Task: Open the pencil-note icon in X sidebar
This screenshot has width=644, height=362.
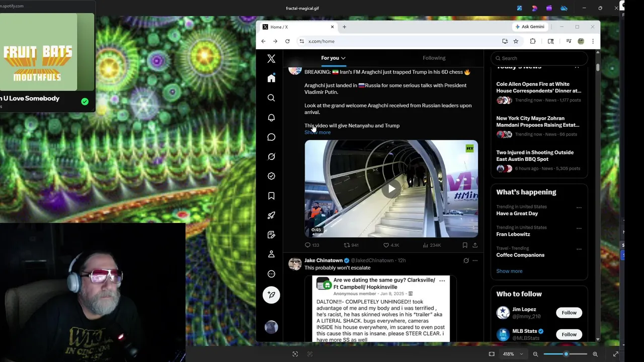Action: click(271, 235)
